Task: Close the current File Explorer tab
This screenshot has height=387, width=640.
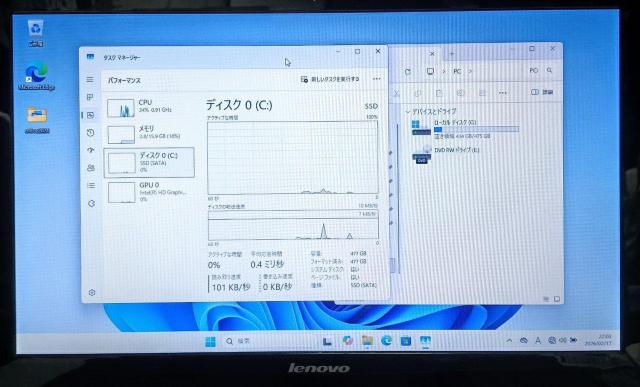Action: [x=432, y=53]
